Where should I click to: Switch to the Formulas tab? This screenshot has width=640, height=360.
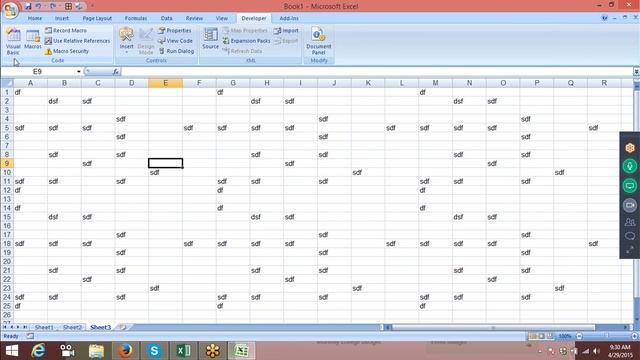[136, 18]
